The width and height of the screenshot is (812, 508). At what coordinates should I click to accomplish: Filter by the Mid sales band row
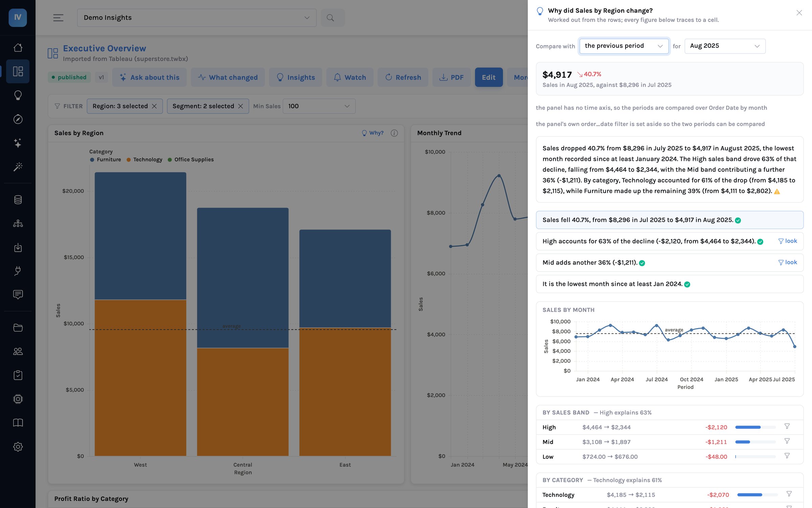click(x=787, y=441)
